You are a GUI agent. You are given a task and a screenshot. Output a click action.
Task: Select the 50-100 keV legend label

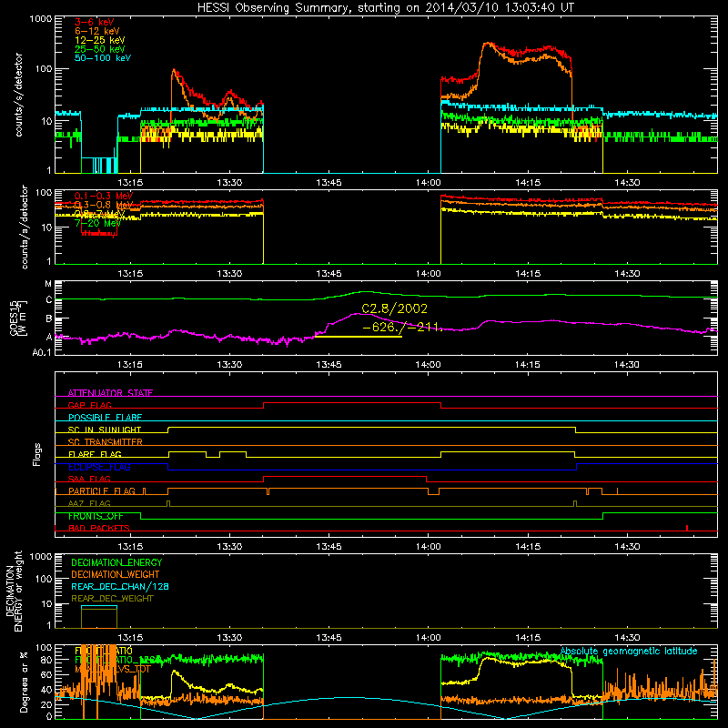point(103,58)
